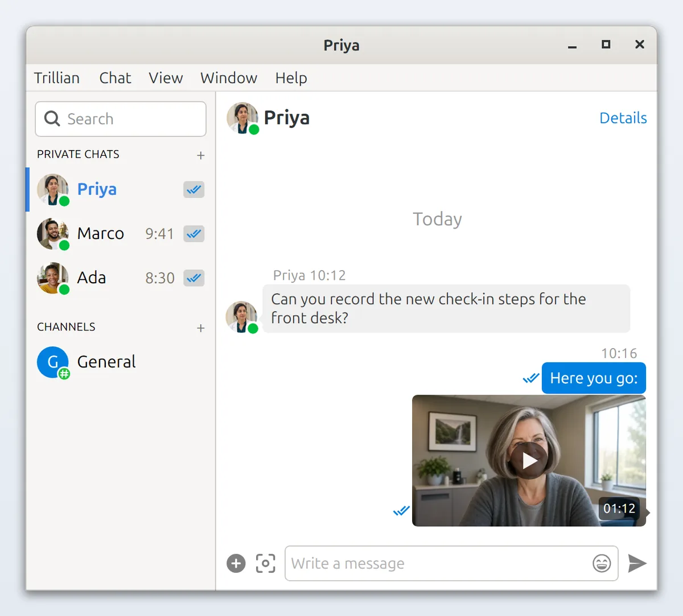Viewport: 683px width, 616px height.
Task: Click the search magnifier icon
Action: pos(52,118)
